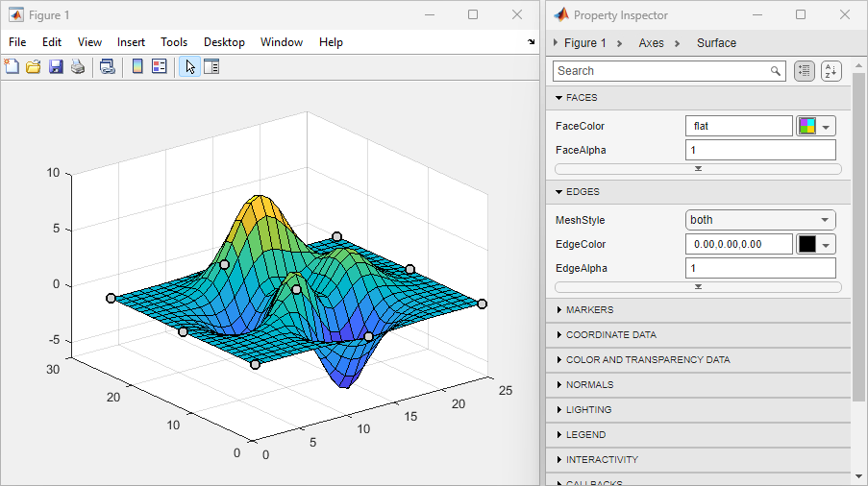The image size is (868, 486).
Task: Click the property Search field
Action: pos(661,71)
